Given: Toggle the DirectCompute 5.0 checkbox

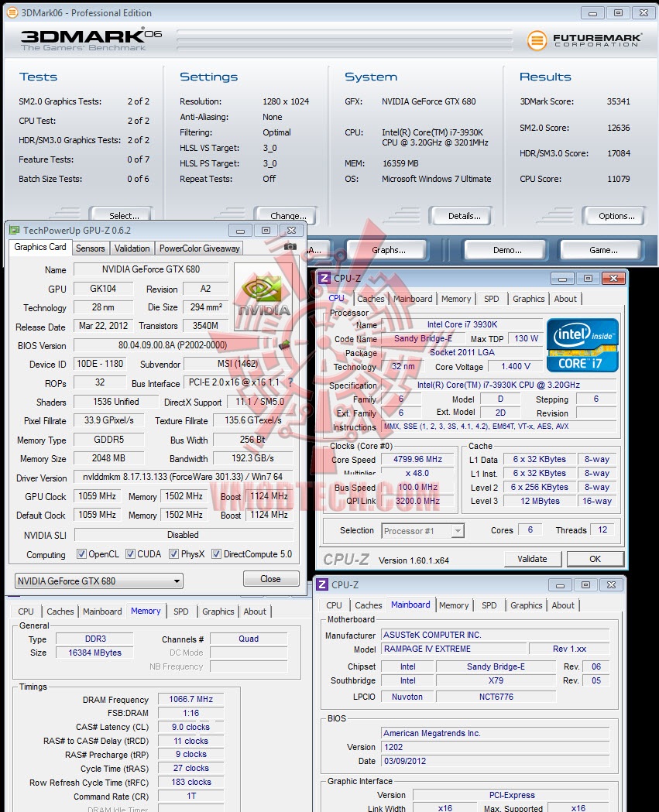Looking at the screenshot, I should pos(217,554).
